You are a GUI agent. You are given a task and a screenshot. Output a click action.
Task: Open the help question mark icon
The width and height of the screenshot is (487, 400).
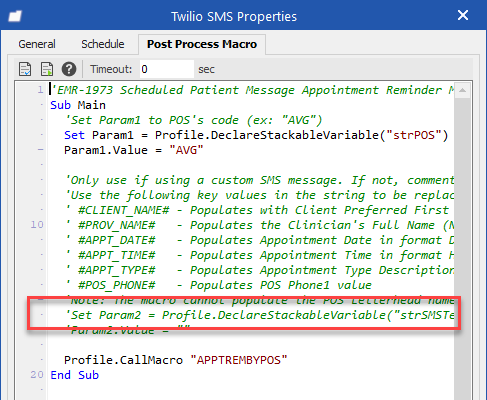tap(69, 69)
